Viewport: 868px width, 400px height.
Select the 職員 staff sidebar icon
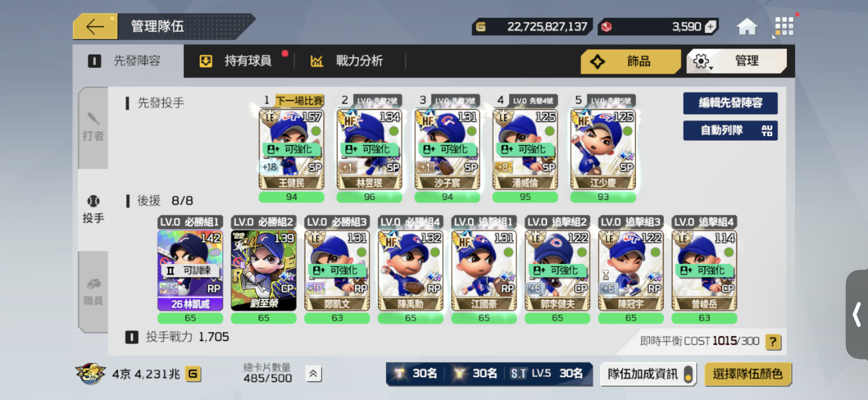click(x=93, y=292)
